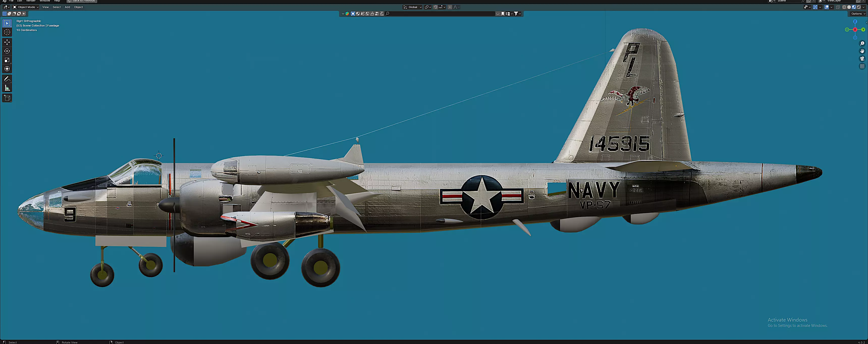Open the Edit menu
This screenshot has width=868, height=344.
(19, 1)
